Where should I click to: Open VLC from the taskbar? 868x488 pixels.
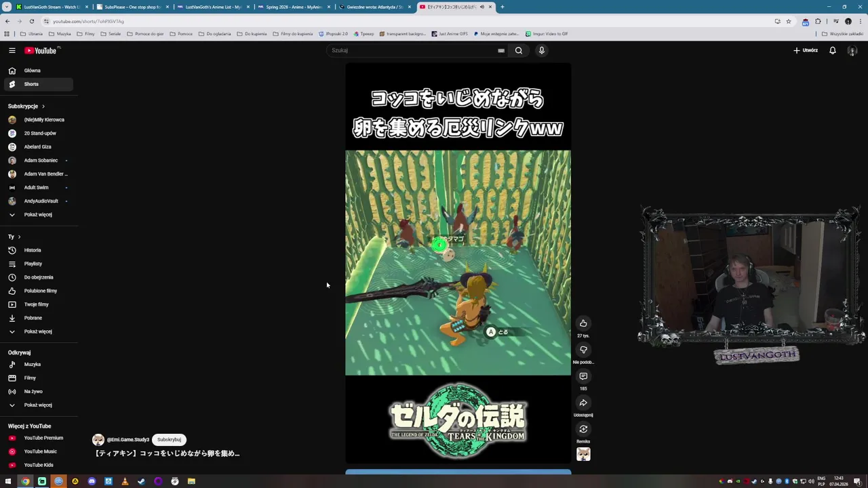[125, 481]
